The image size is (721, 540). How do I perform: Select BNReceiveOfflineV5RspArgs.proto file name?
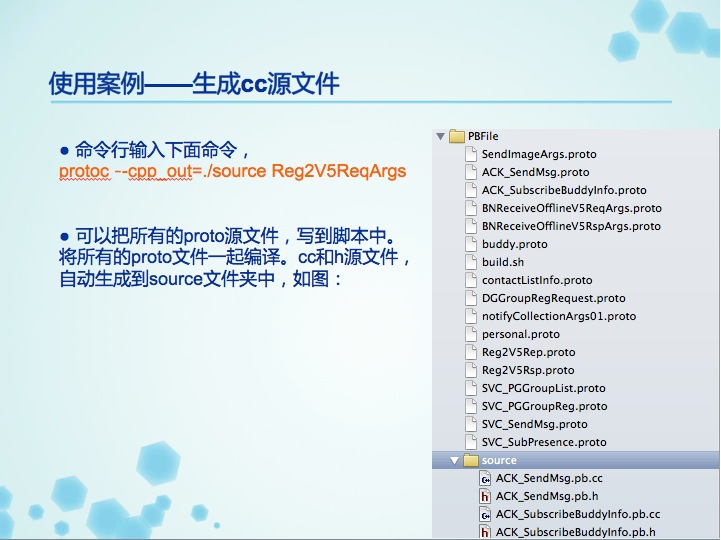tap(571, 226)
